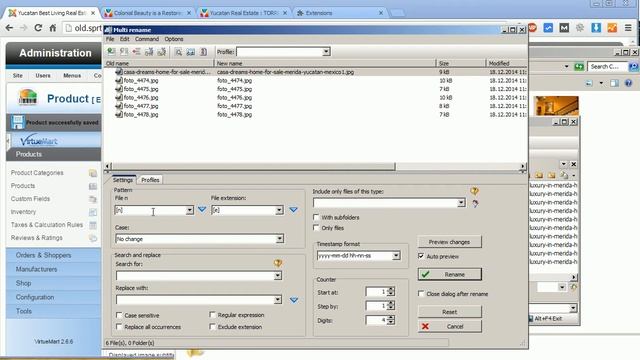Open the File menu in Multi rename
Image resolution: width=640 pixels, height=360 pixels.
pos(110,39)
